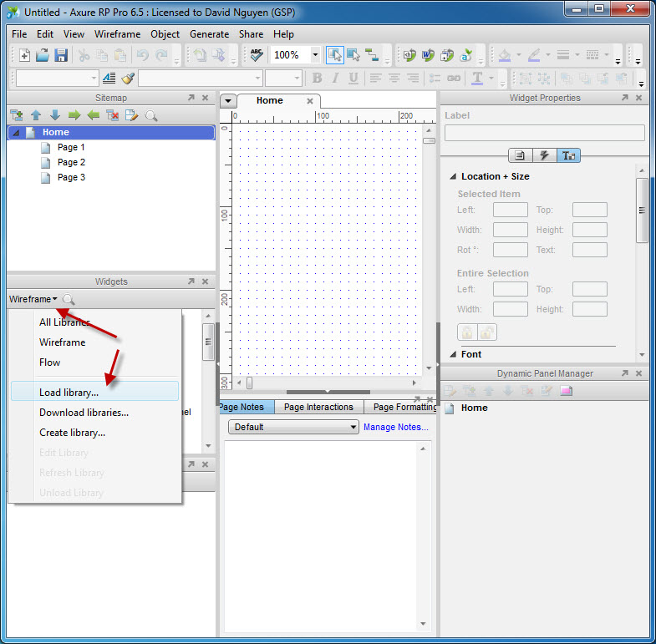Open the Default notes dropdown
This screenshot has height=644, width=656.
click(292, 427)
